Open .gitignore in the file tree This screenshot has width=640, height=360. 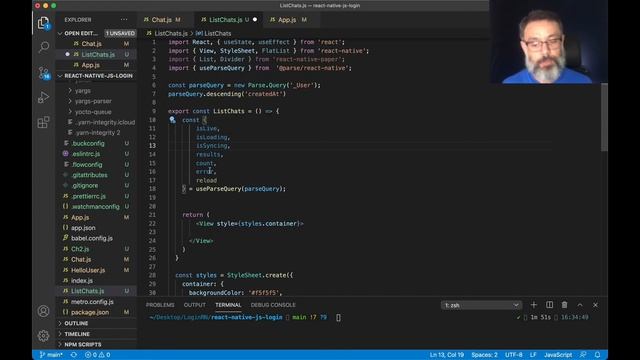pyautogui.click(x=85, y=185)
